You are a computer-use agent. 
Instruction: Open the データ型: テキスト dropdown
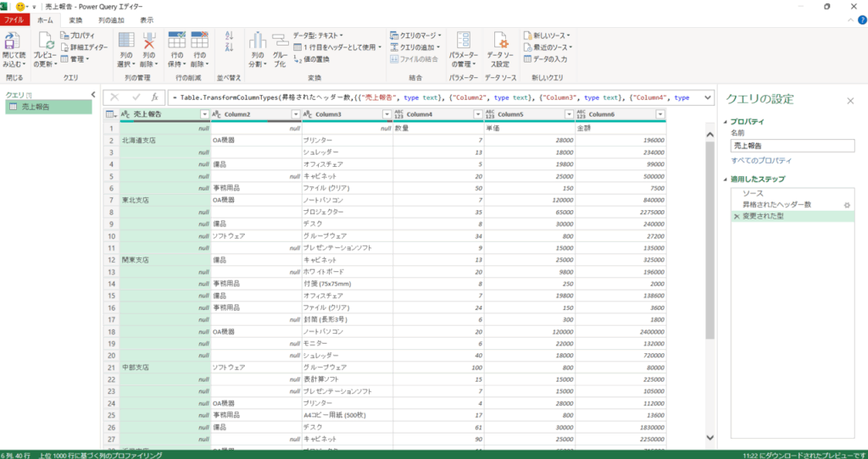point(318,36)
